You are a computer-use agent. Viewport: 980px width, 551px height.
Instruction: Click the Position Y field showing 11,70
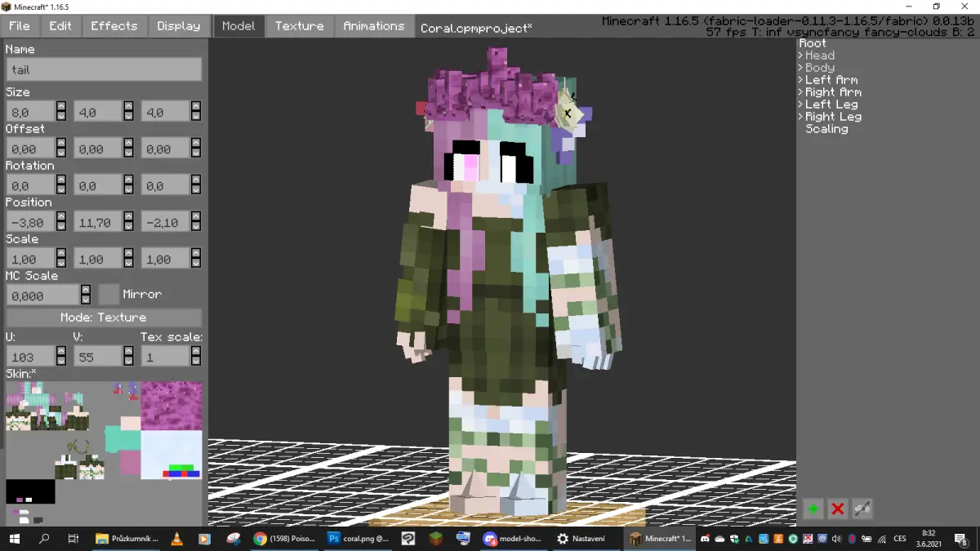click(x=99, y=221)
